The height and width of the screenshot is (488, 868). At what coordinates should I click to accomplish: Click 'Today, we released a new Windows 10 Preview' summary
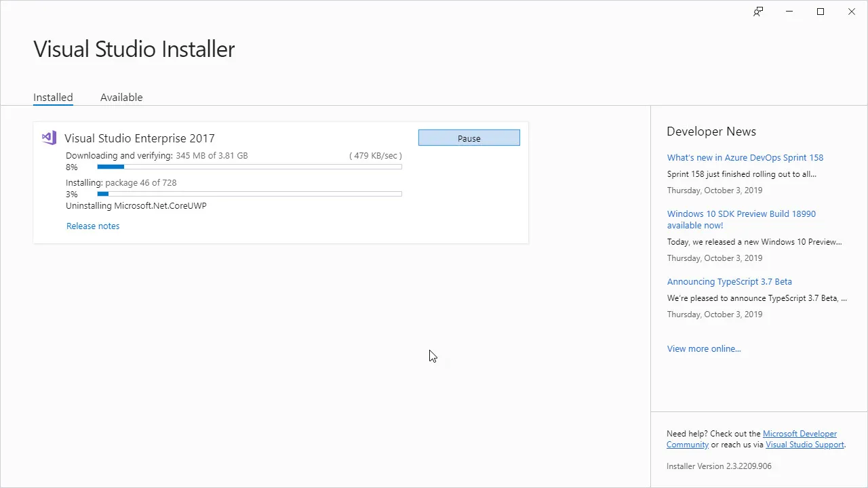click(755, 242)
